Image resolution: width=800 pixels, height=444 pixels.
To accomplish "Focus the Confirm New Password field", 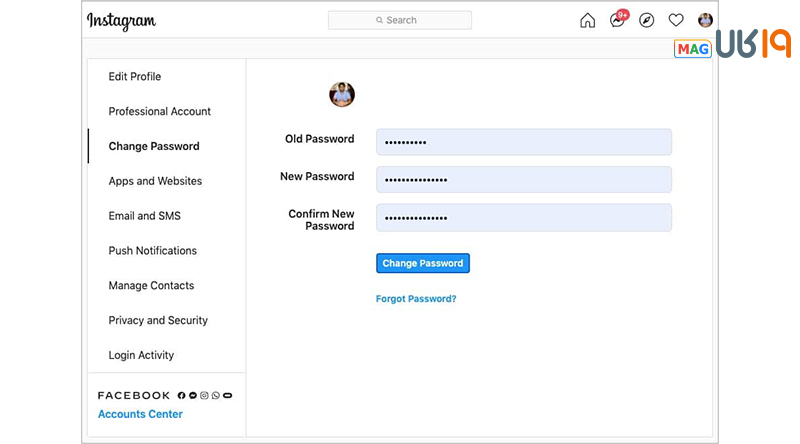I will click(x=524, y=218).
